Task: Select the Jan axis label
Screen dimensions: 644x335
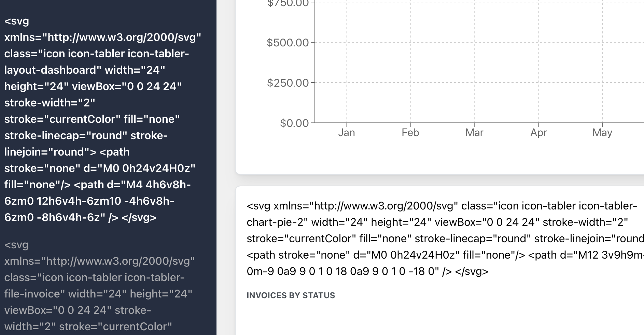Action: pyautogui.click(x=347, y=133)
